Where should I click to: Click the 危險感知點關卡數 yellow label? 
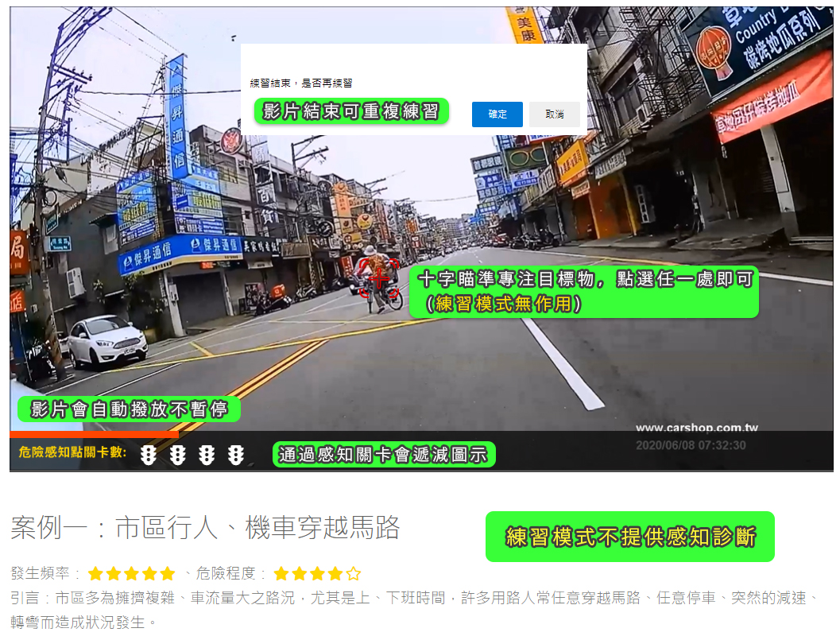click(72, 452)
